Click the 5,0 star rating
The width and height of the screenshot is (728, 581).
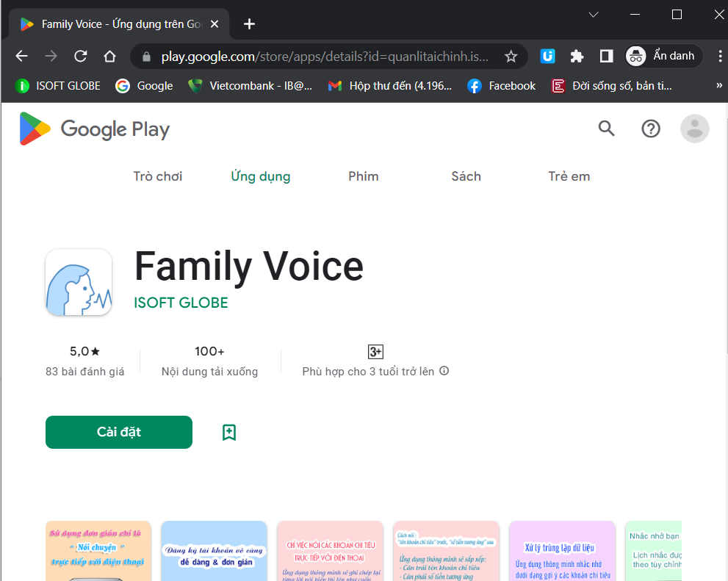[85, 351]
